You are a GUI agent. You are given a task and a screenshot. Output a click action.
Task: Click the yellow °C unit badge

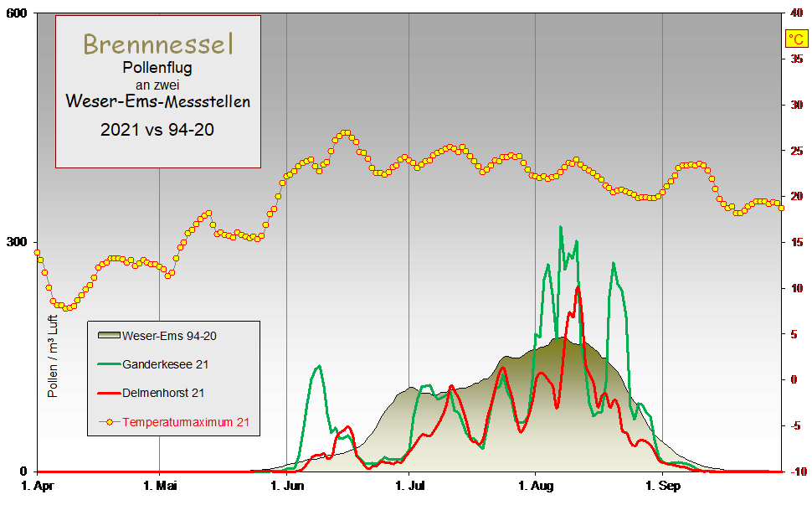point(795,39)
